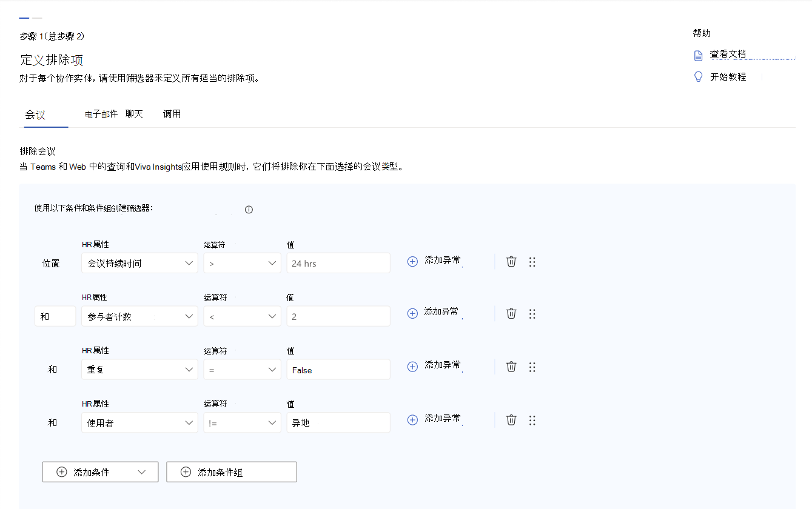Switch to the 会议 tab

35,114
